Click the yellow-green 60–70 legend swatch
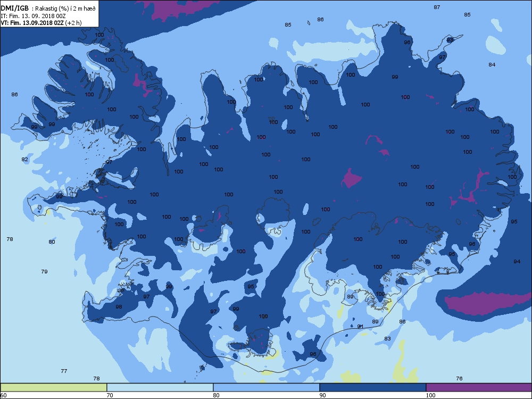 (53, 387)
